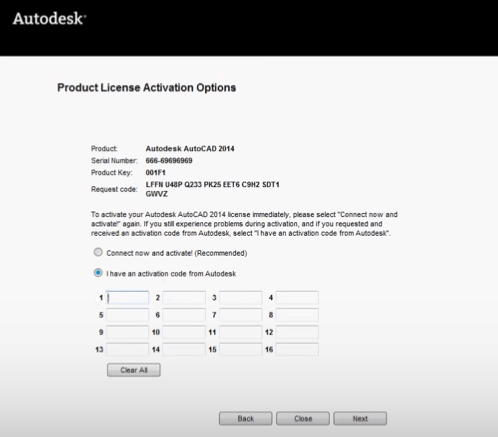The width and height of the screenshot is (498, 437).
Task: Click product key value 001F1
Action: (155, 173)
